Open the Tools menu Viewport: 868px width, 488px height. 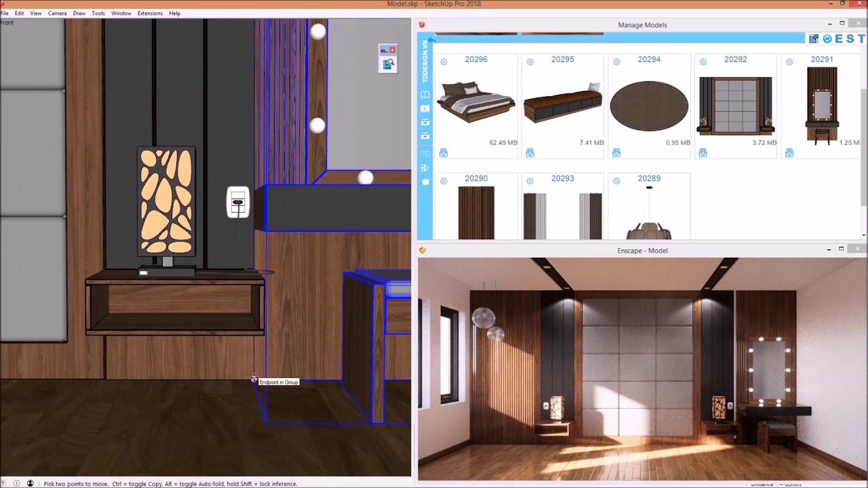(x=98, y=13)
